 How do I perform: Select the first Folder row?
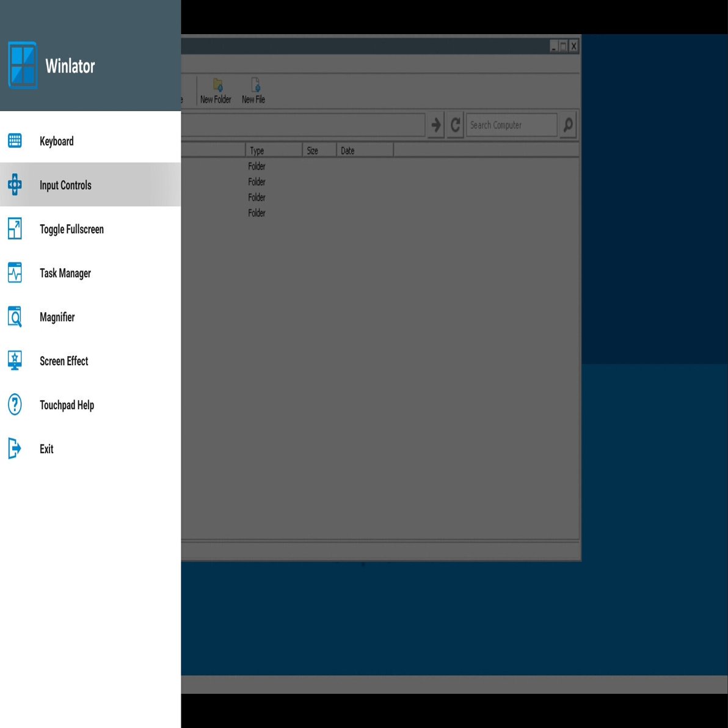tap(380, 166)
